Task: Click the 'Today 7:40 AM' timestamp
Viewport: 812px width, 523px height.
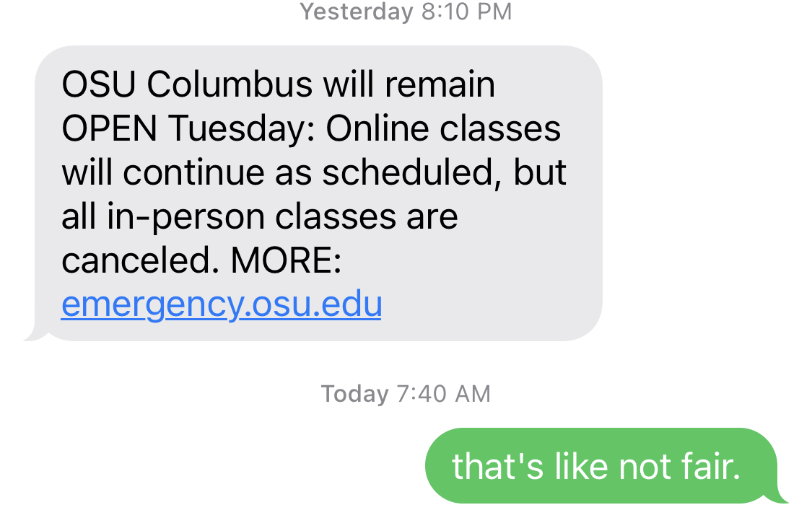Action: [406, 394]
